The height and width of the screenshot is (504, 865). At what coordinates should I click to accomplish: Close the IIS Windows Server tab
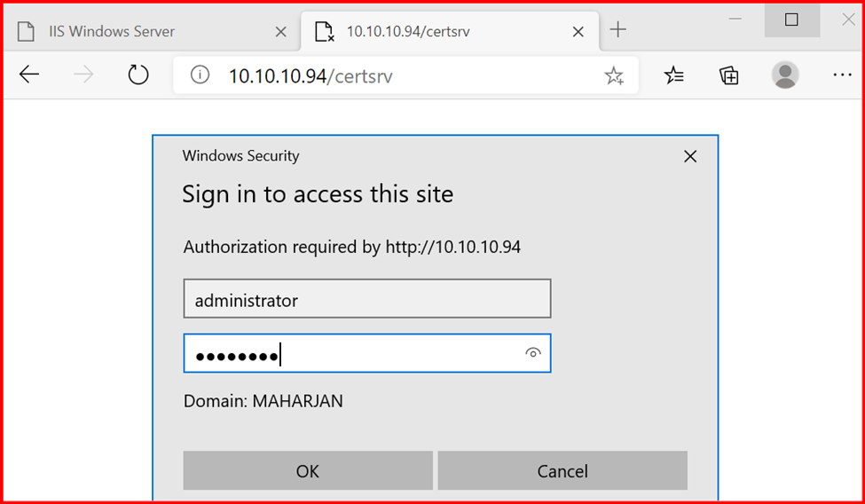pos(281,32)
